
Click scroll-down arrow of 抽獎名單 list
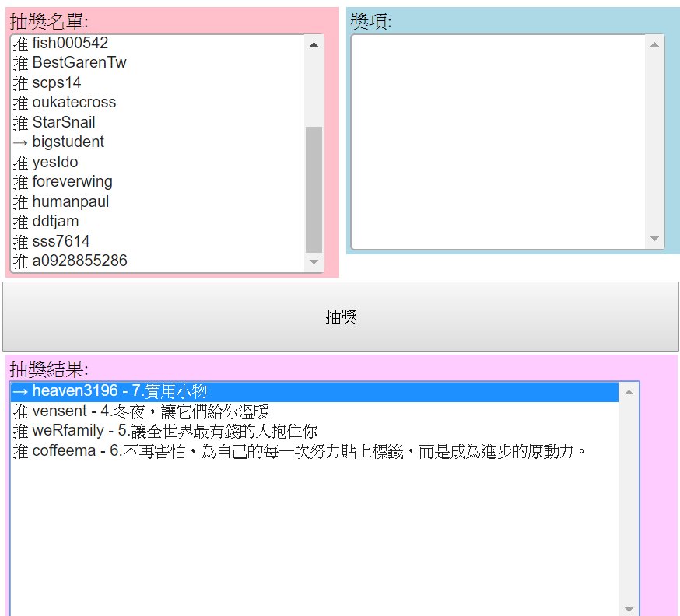[x=314, y=262]
